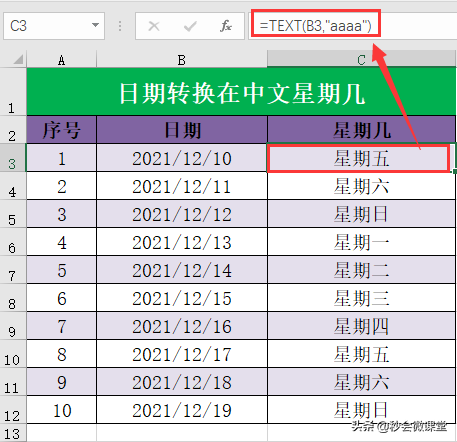Select serial number cell 4
This screenshot has height=442, width=457.
(x=62, y=242)
